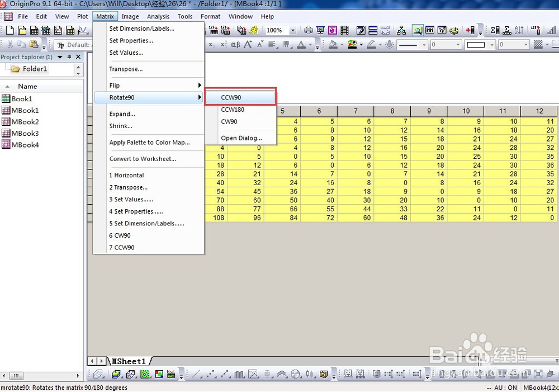Screen dimensions: 559x392
Task: Click the Name column header
Action: 27,86
